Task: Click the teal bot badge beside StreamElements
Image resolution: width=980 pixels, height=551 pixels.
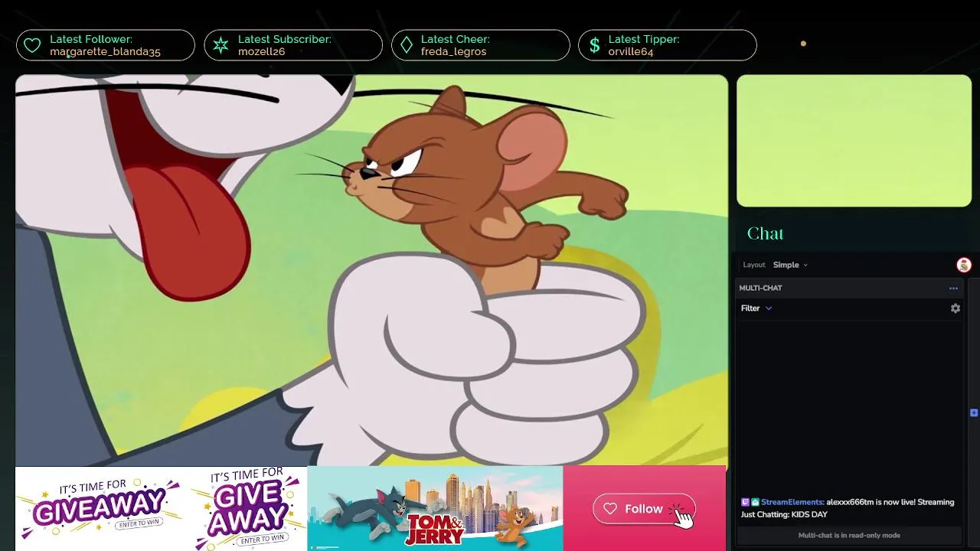Action: tap(755, 502)
